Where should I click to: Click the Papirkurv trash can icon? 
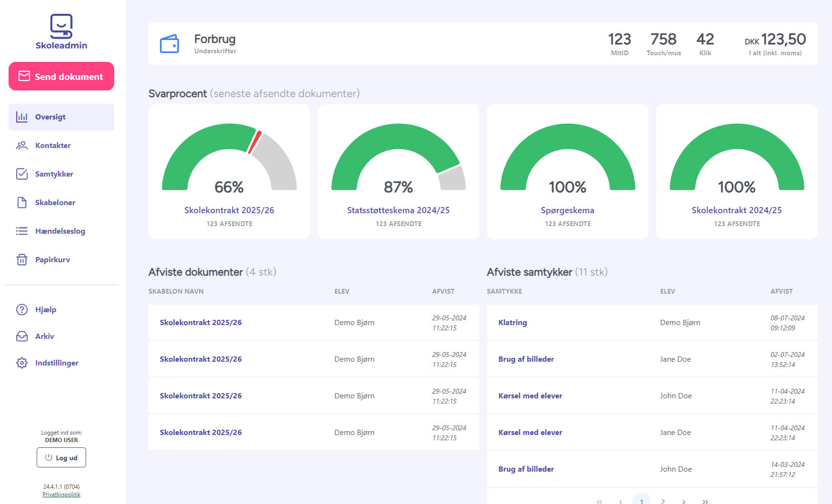tap(22, 259)
